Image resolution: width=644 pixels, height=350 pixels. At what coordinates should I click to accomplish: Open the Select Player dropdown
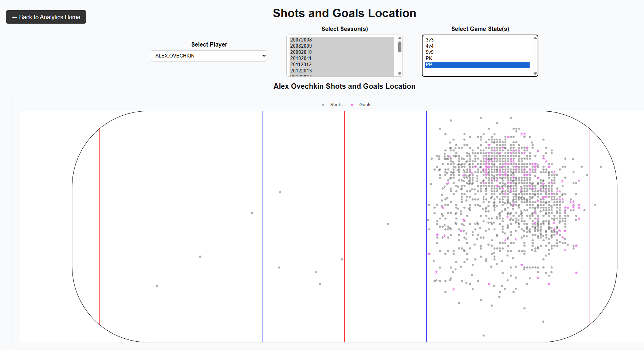point(209,56)
